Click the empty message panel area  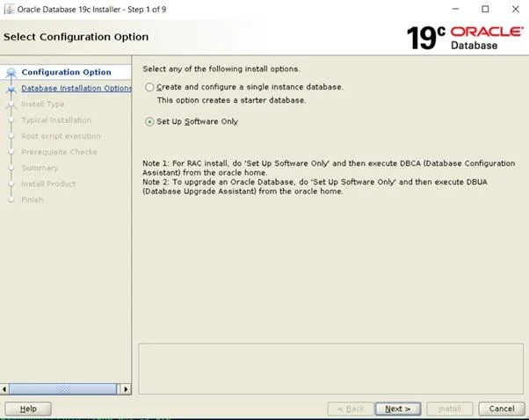pos(330,368)
